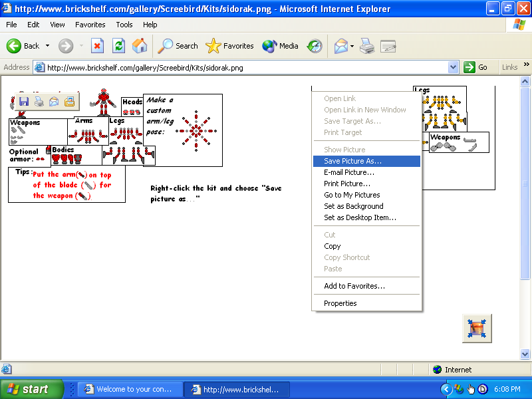Expand the Links toolbar chevron
Screen dimensions: 532x399
(x=526, y=64)
